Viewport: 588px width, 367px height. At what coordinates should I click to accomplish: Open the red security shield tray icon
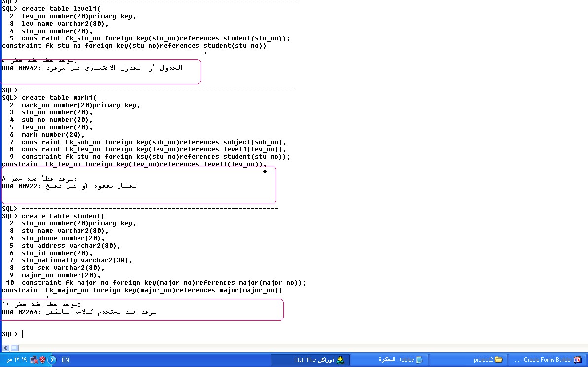pyautogui.click(x=42, y=360)
